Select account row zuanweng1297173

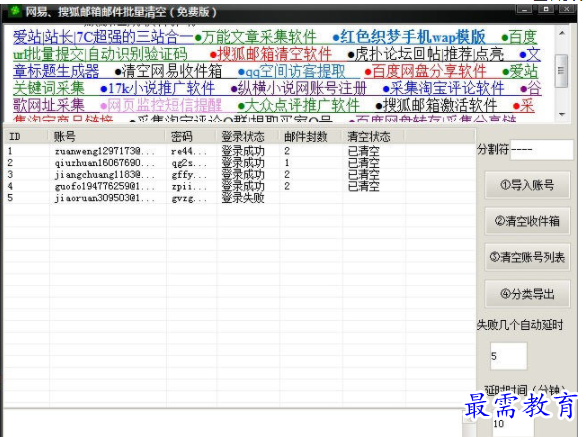(239, 151)
